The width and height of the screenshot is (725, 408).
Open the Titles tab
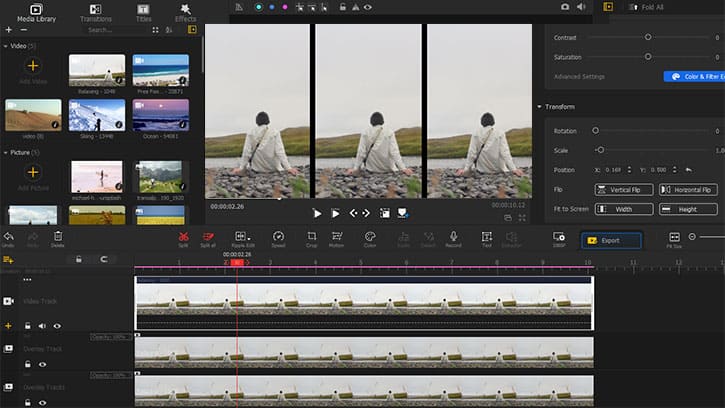pos(143,12)
